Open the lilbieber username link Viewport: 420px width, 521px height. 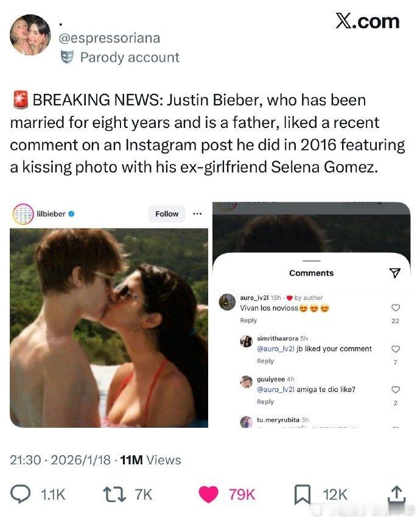[x=51, y=214]
